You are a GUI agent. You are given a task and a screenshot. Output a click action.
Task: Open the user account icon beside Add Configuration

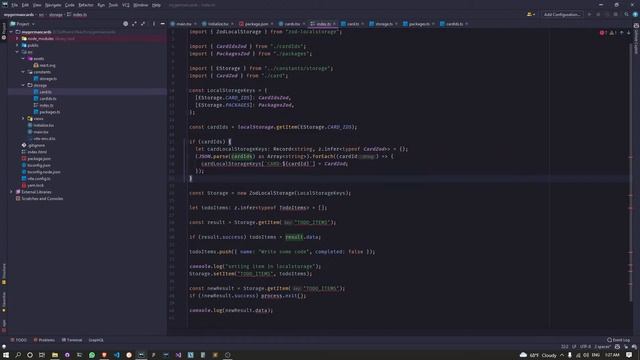[x=531, y=14]
